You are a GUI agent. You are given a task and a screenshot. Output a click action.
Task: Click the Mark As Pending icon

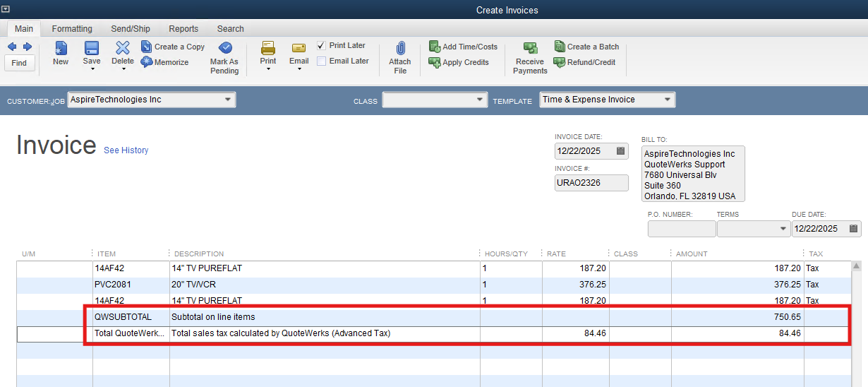225,48
